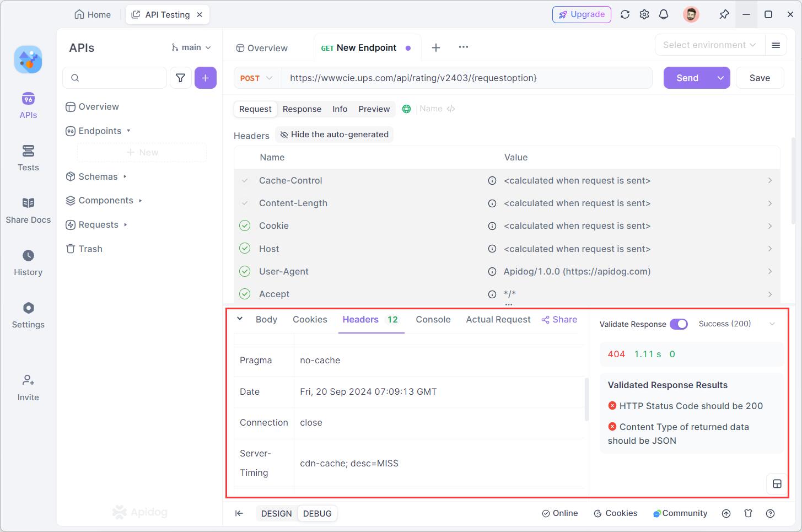Uncheck the Cookie header
Screen dimensions: 802x532
click(x=245, y=225)
